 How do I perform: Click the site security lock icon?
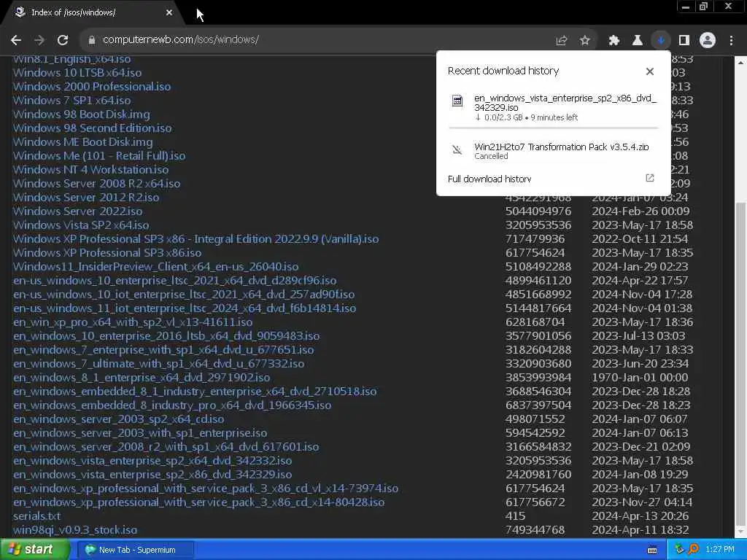tap(92, 40)
